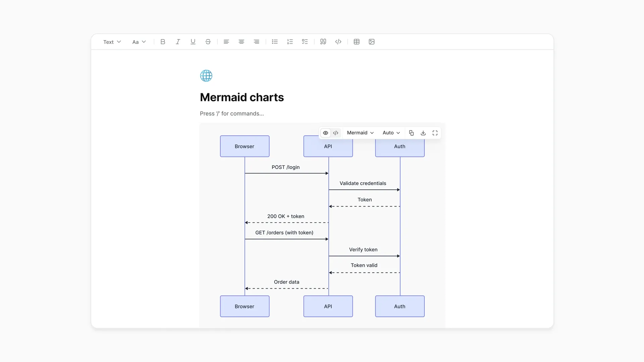Image resolution: width=644 pixels, height=362 pixels.
Task: Apply strikethrough formatting
Action: [208, 42]
